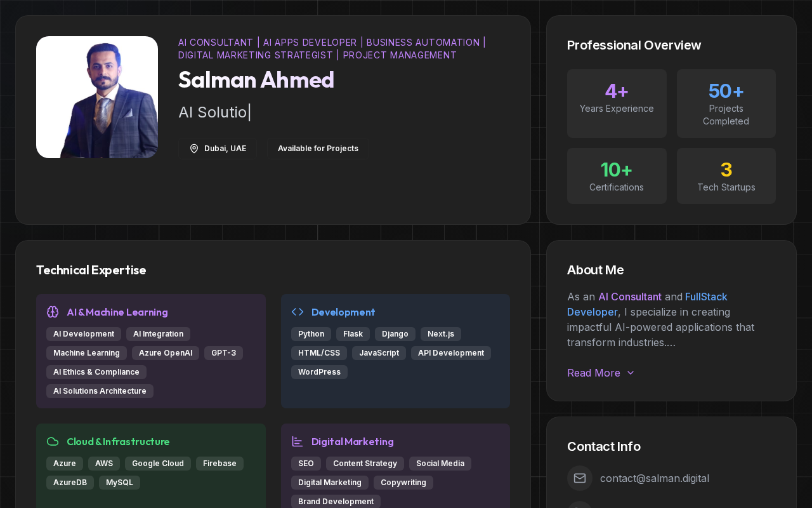Select the Google Cloud skill tag
812x508 pixels.
click(x=158, y=464)
